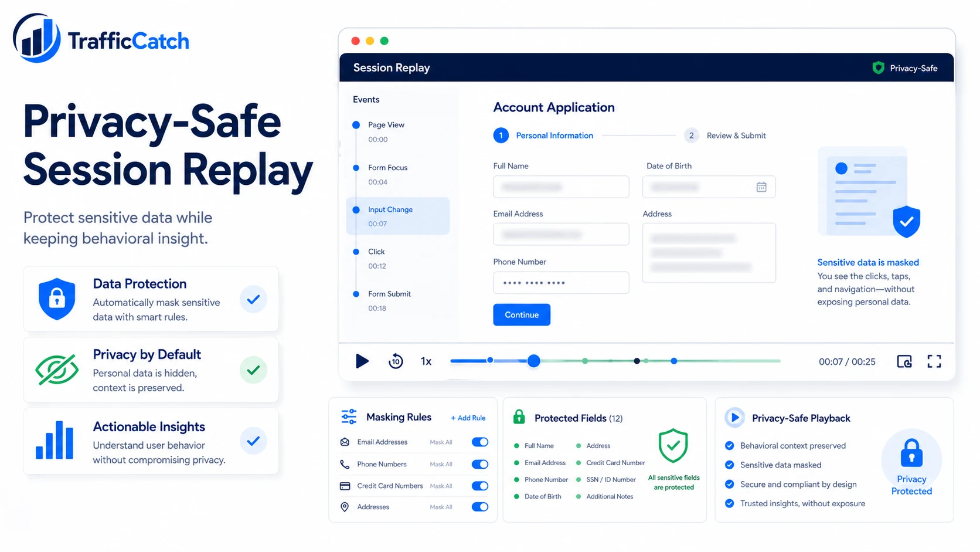This screenshot has height=552, width=980.
Task: Click the + Add Rule link
Action: [468, 418]
